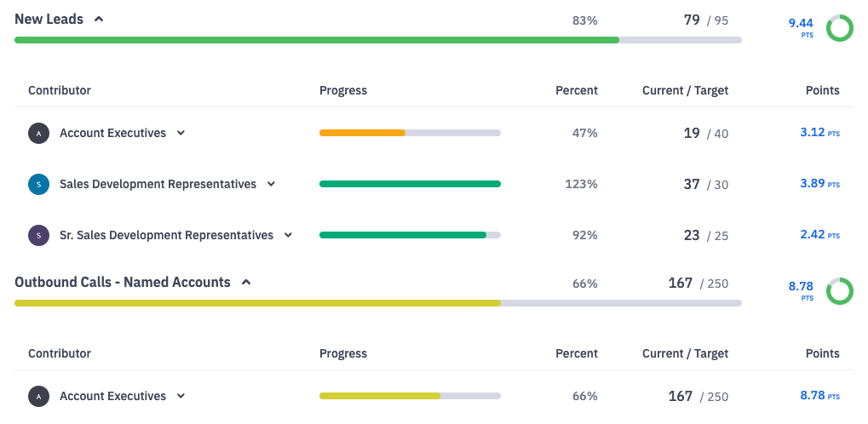Click the Sr. Sales Development Representatives avatar
Viewport: 868px width, 424px height.
pyautogui.click(x=38, y=235)
